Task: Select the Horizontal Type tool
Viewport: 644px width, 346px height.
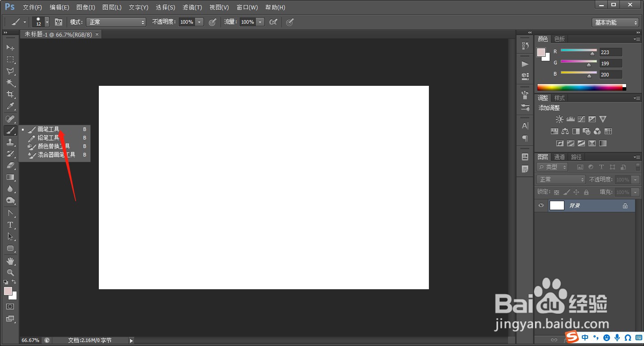Action: [x=10, y=225]
